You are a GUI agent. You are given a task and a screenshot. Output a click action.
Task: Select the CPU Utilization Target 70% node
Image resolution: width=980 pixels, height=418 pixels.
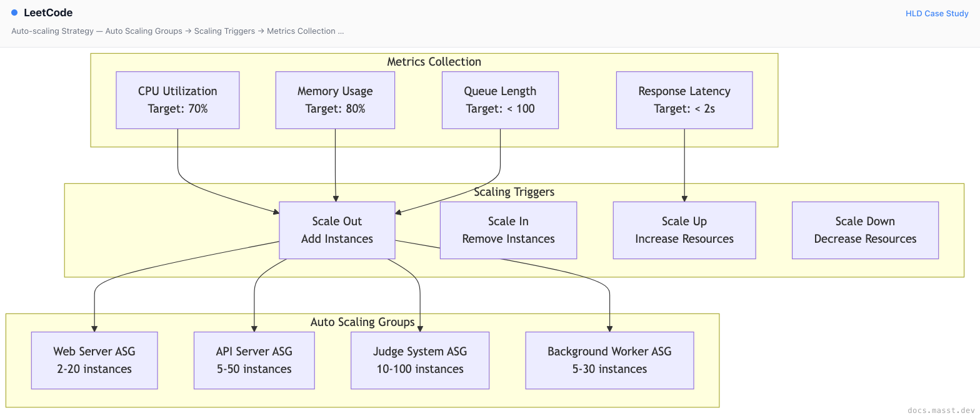pyautogui.click(x=177, y=100)
